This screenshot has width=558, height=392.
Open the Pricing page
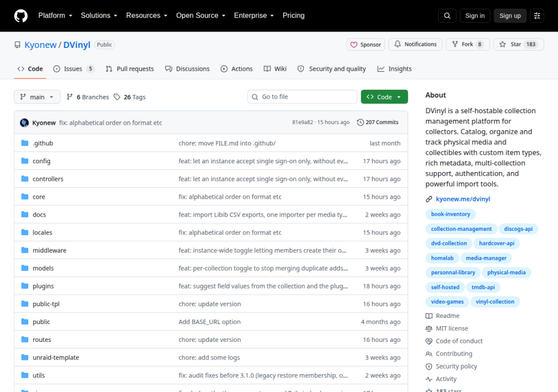(x=294, y=16)
